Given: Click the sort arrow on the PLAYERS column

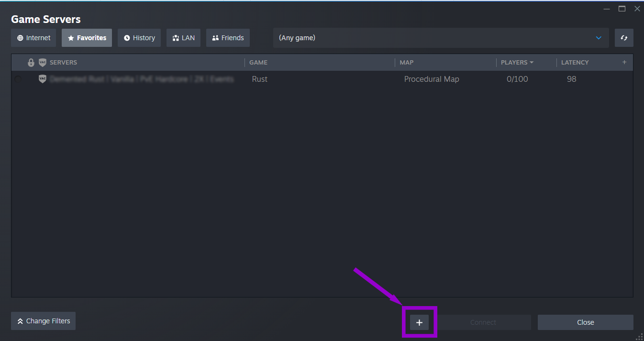Looking at the screenshot, I should [532, 62].
